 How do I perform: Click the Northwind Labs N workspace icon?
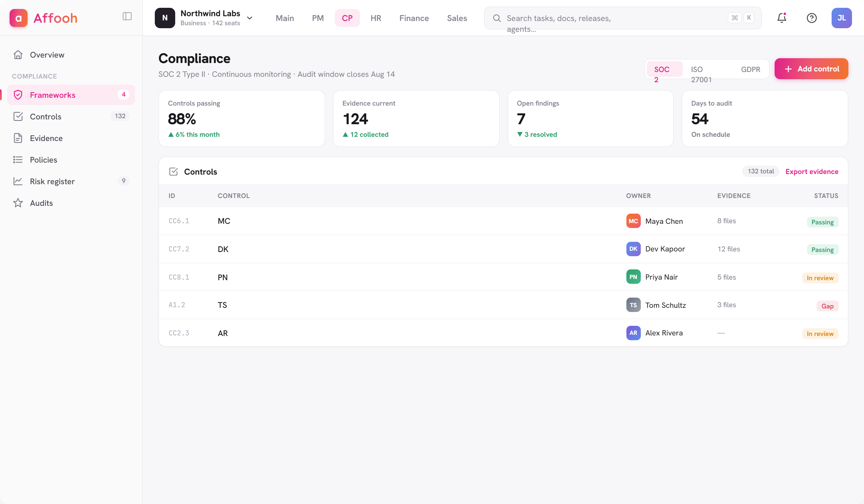[165, 18]
